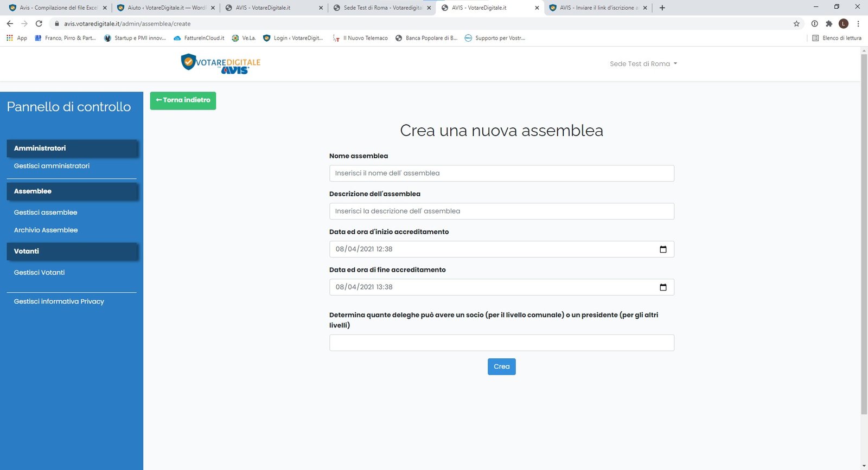Click the blue Crea button

(501, 366)
